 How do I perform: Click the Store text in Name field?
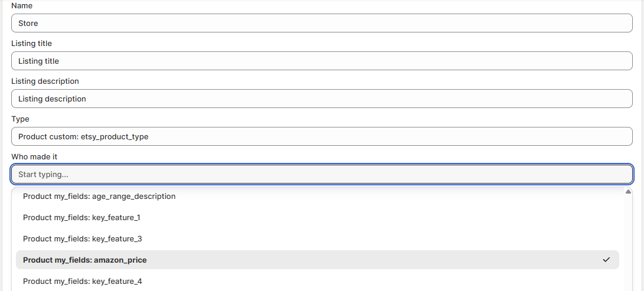[x=28, y=23]
